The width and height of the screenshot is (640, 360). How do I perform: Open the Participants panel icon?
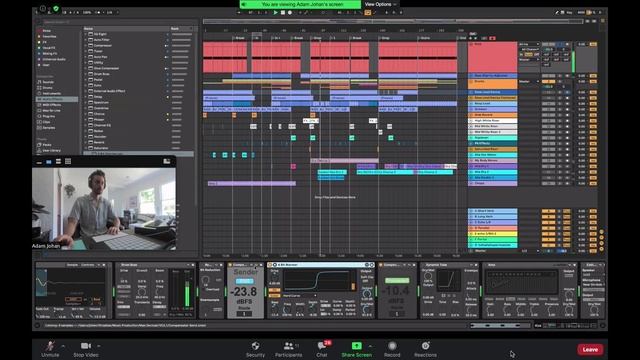pyautogui.click(x=288, y=346)
